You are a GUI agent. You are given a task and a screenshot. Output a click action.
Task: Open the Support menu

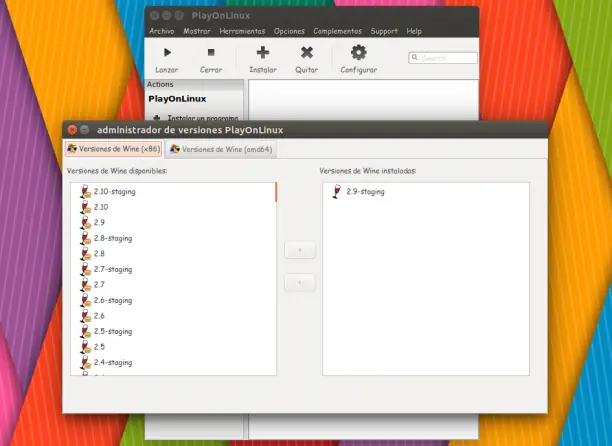[x=384, y=31]
